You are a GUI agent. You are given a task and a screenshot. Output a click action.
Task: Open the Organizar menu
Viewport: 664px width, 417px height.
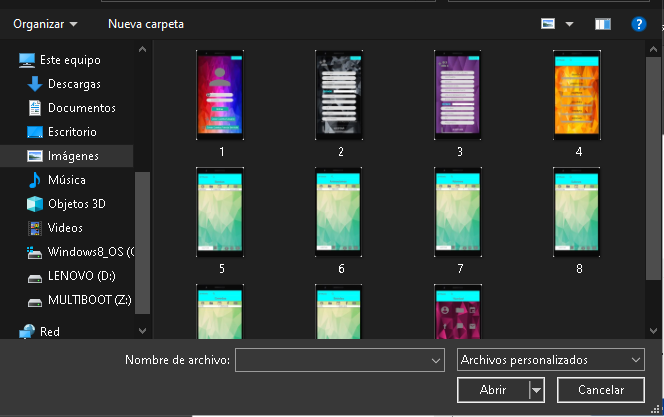(x=45, y=24)
